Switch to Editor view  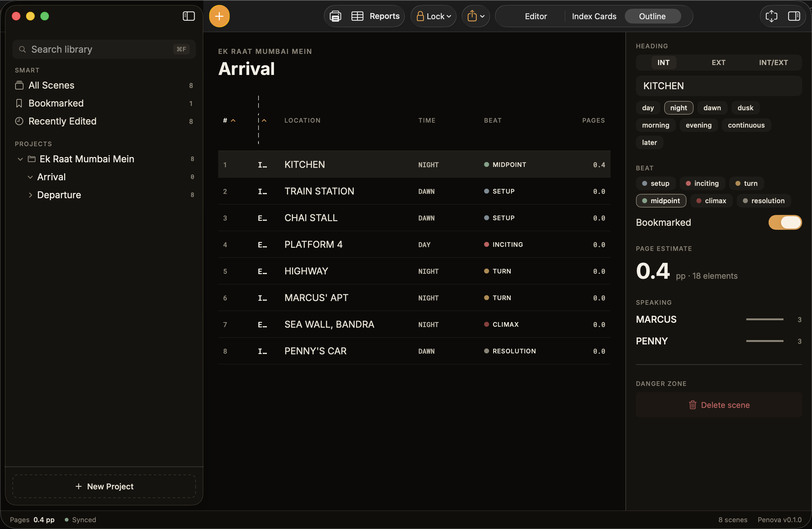(x=535, y=16)
